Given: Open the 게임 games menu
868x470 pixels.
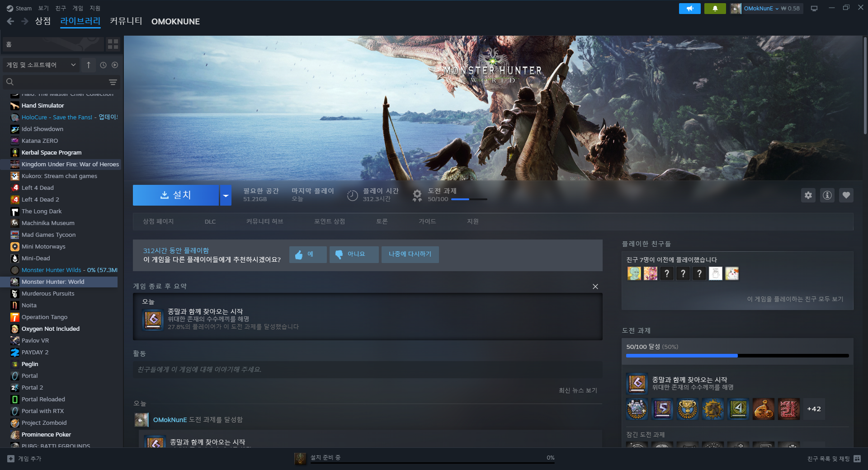Looking at the screenshot, I should pyautogui.click(x=78, y=8).
